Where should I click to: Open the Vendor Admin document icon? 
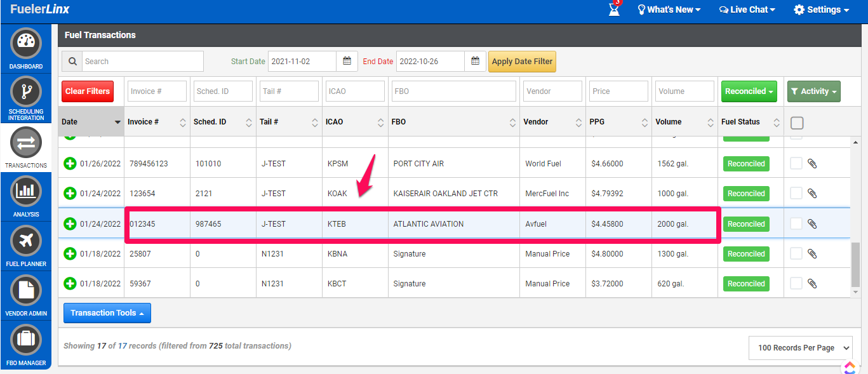[26, 290]
